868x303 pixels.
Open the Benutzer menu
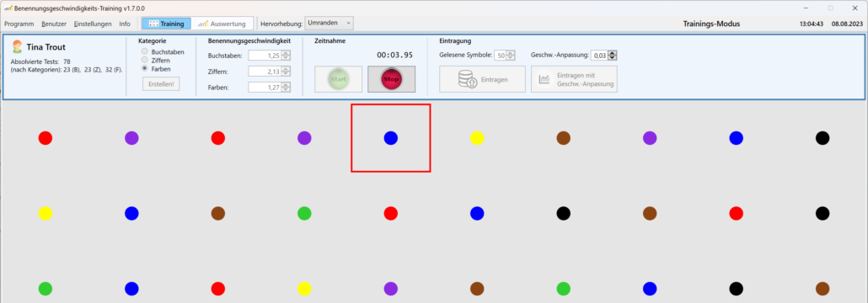(x=54, y=24)
